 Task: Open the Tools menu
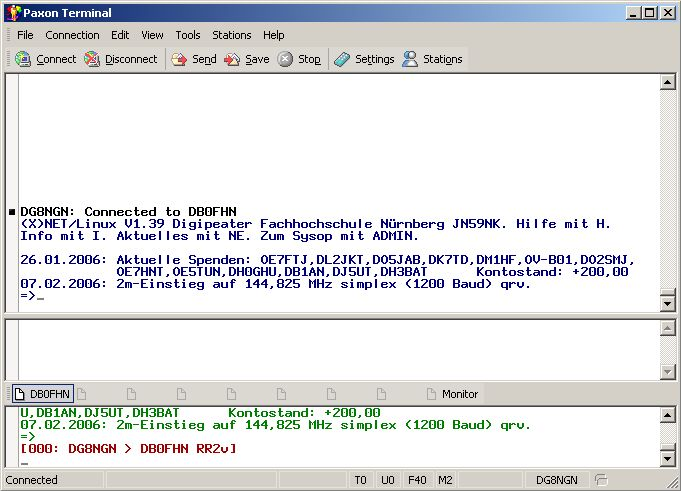coord(188,35)
